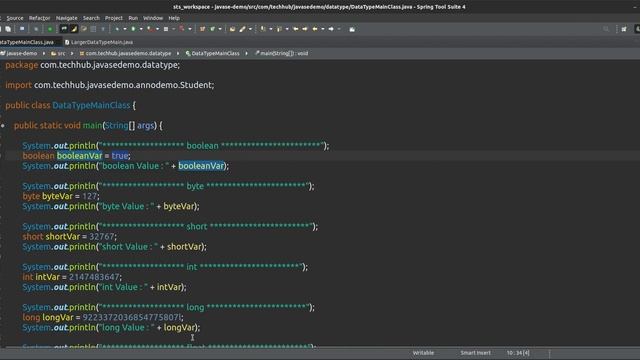Toggle the highlighted arrows toolbar button
The width and height of the screenshot is (640, 360).
click(64, 29)
